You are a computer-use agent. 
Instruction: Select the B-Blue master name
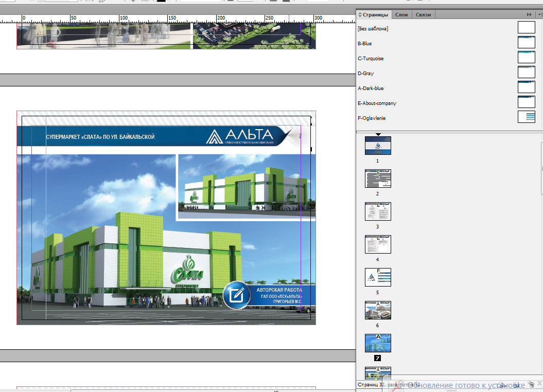(364, 44)
